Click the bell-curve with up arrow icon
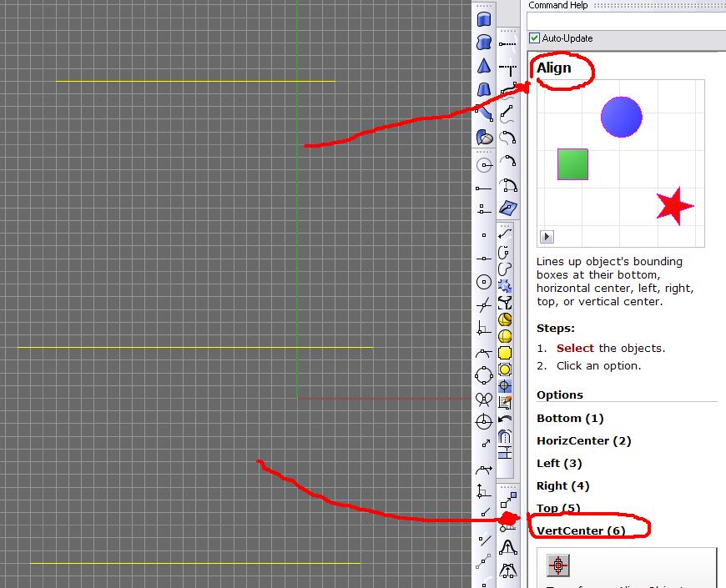726x588 pixels. click(x=508, y=547)
